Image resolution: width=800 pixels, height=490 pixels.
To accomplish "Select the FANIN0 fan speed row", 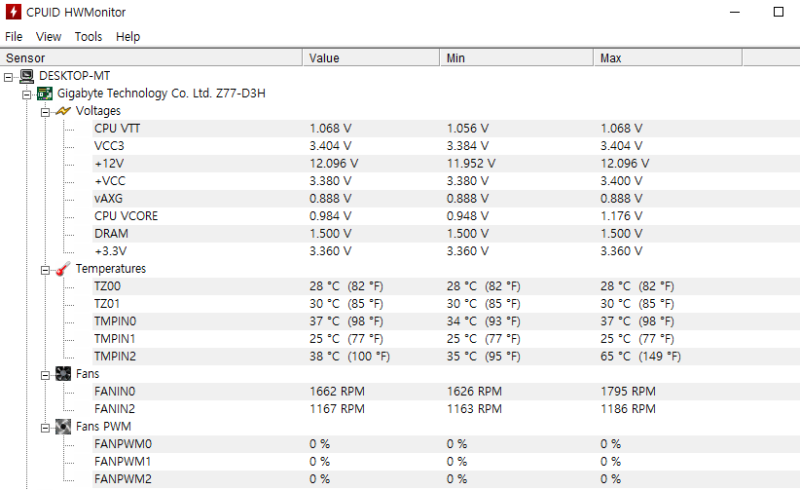I will pyautogui.click(x=113, y=391).
